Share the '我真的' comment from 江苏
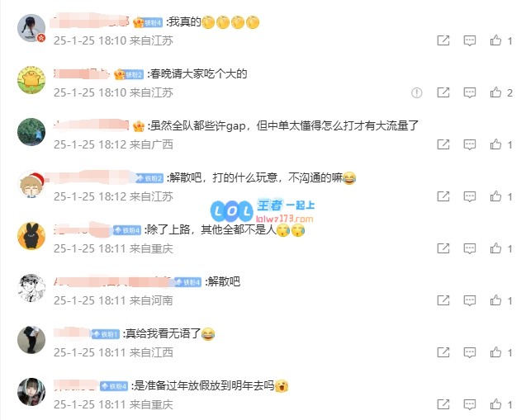This screenshot has width=526, height=420. 443,40
